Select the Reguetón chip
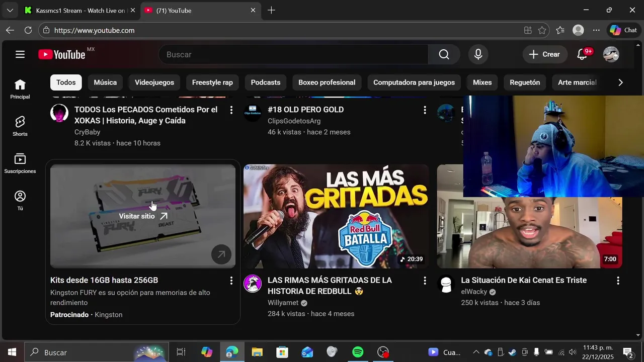Screen dimensions: 644x362 (x=525, y=82)
